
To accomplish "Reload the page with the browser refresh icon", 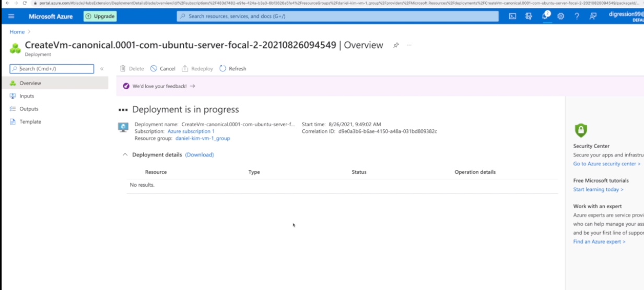I will coord(25,3).
